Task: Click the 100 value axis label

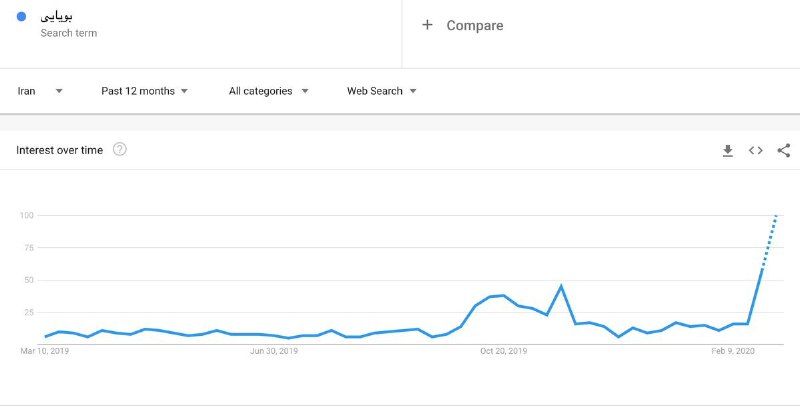Action: 27,215
